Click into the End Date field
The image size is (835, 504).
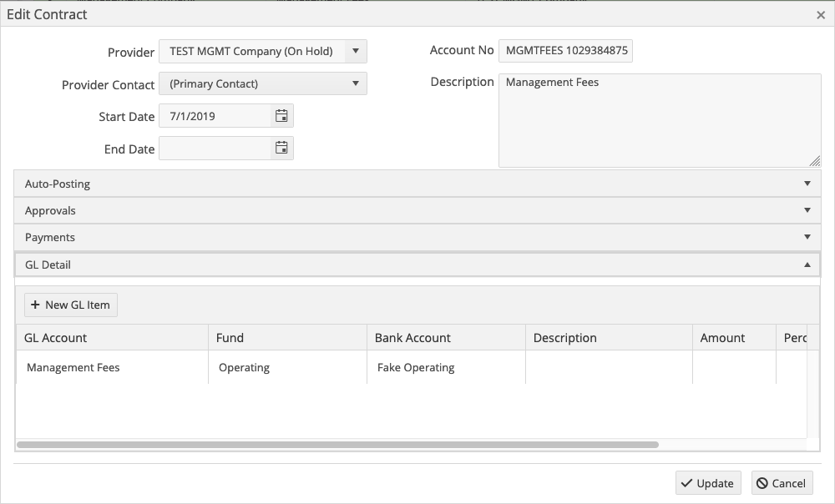(x=215, y=148)
